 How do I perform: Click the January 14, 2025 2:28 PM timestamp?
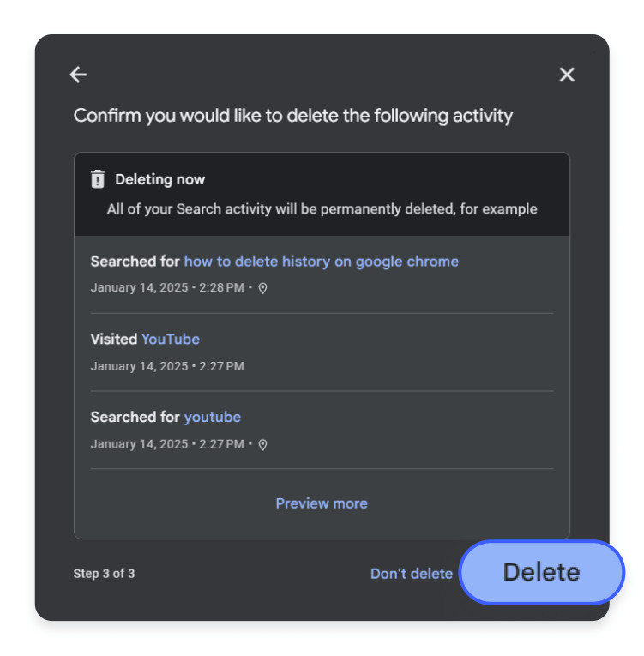point(167,288)
